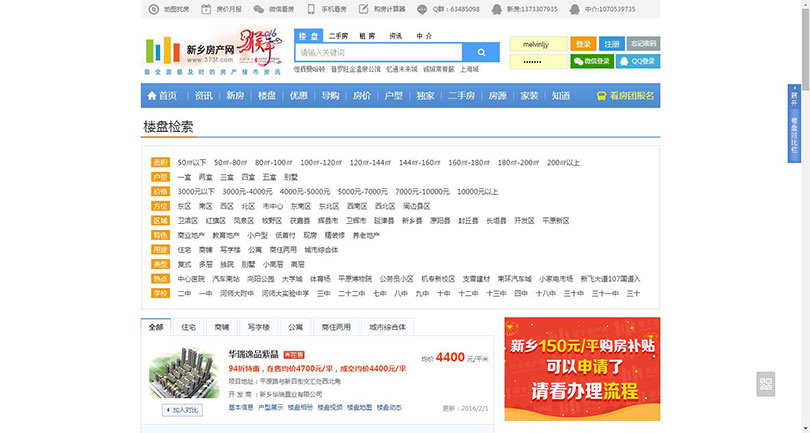
Task: Open 手机看房 in the top bar
Action: coord(336,9)
